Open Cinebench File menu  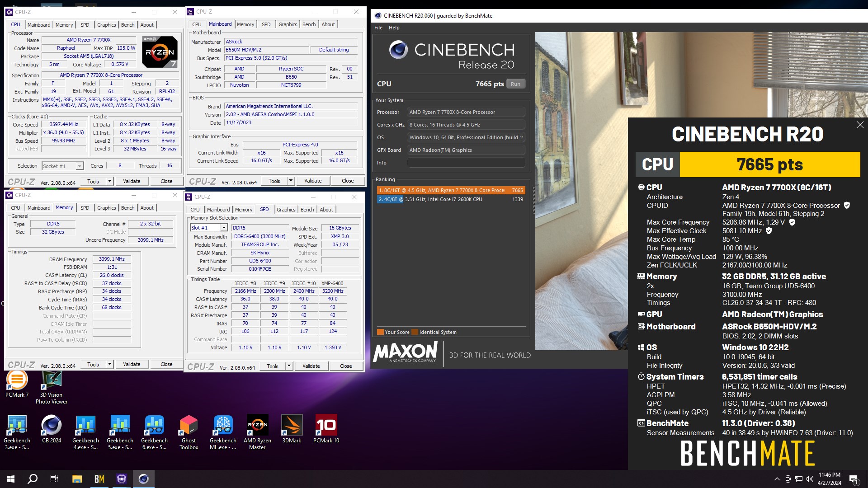click(378, 28)
